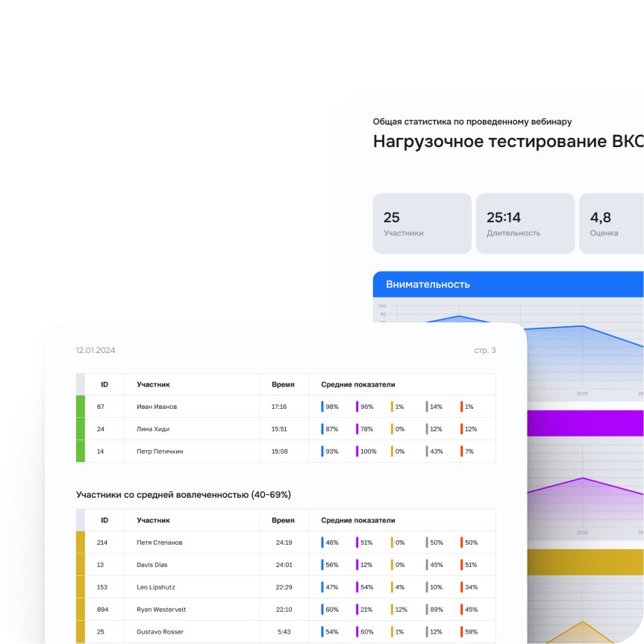
Task: Click the gray 45% value for Davis Dias
Action: tap(437, 565)
